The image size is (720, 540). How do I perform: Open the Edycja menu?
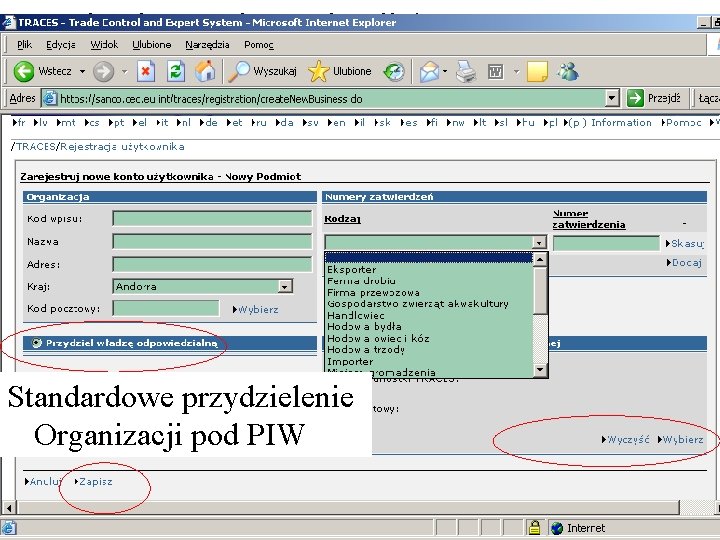[x=61, y=45]
